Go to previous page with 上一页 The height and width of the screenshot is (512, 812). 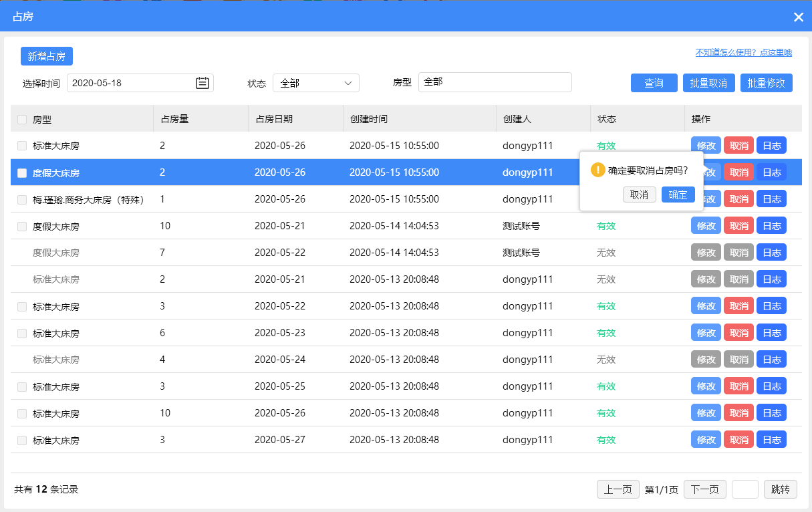click(x=618, y=489)
